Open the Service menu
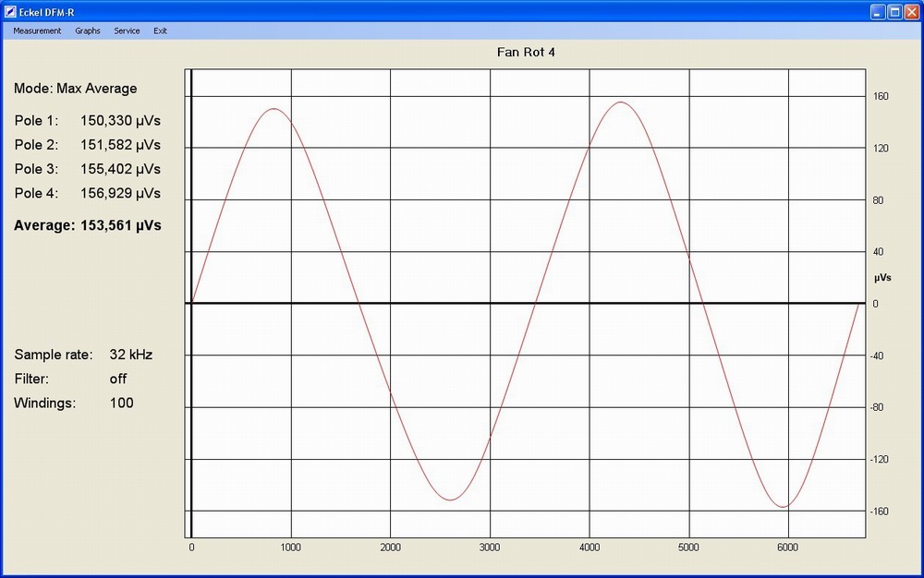 coord(127,30)
